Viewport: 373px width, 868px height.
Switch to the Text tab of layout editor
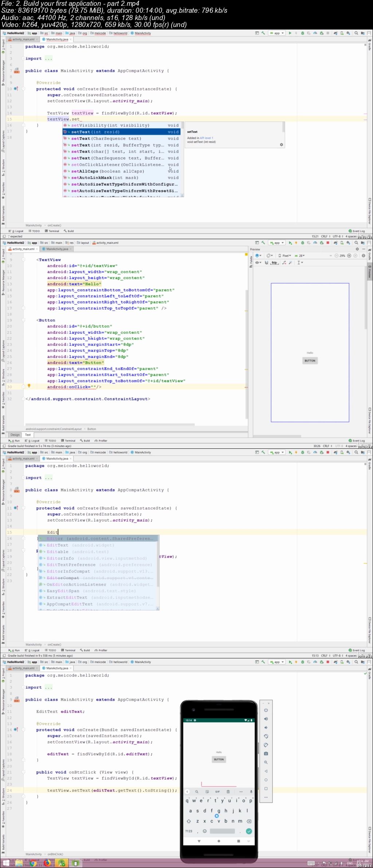pos(28,435)
